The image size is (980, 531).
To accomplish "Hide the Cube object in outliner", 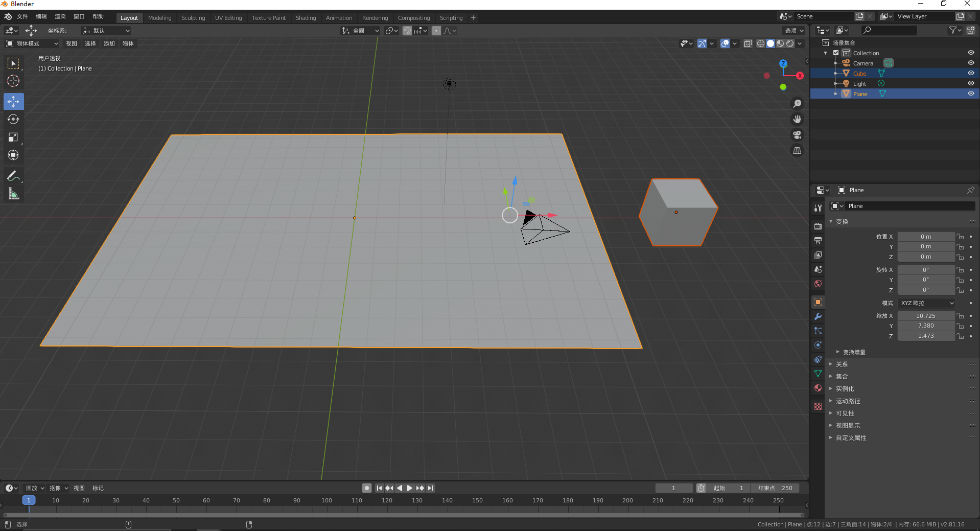I will click(971, 73).
